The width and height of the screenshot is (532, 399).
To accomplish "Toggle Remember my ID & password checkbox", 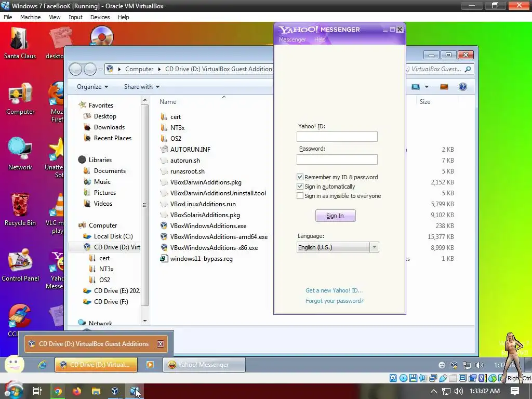I will 300,177.
